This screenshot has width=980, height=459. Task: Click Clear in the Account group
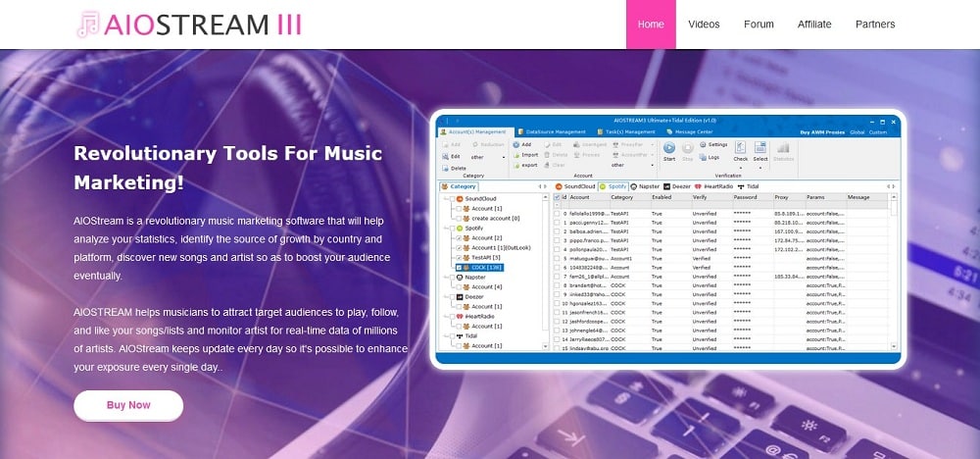point(555,165)
